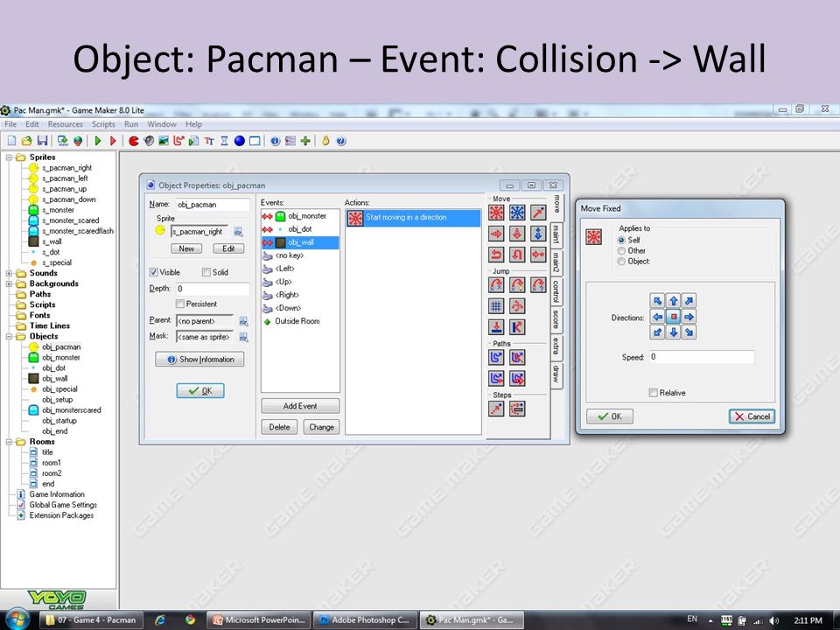Check the Relative option in Move Fixed
840x630 pixels.
[x=653, y=393]
